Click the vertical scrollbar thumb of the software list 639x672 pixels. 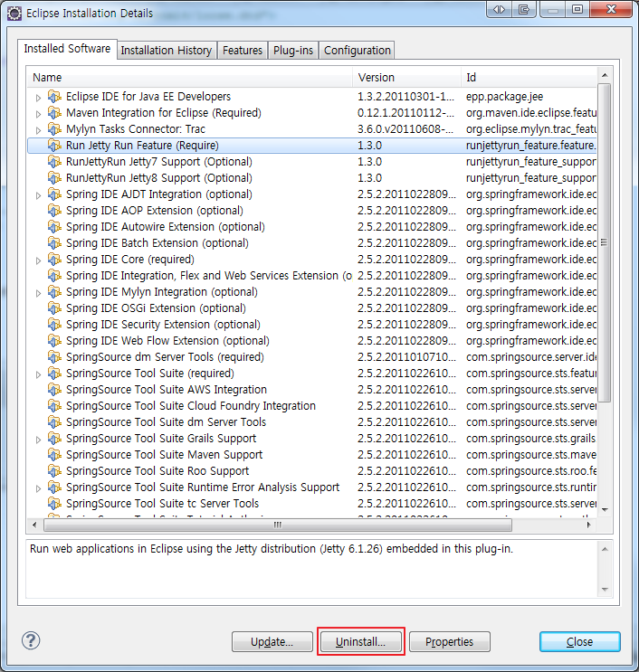[x=605, y=243]
